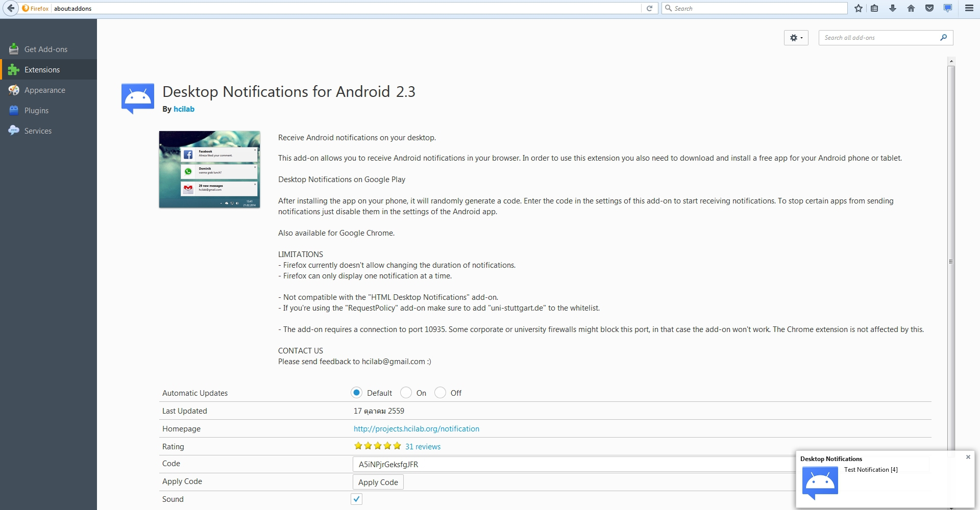Switch to the Services category
Image resolution: width=980 pixels, height=510 pixels.
pos(48,131)
